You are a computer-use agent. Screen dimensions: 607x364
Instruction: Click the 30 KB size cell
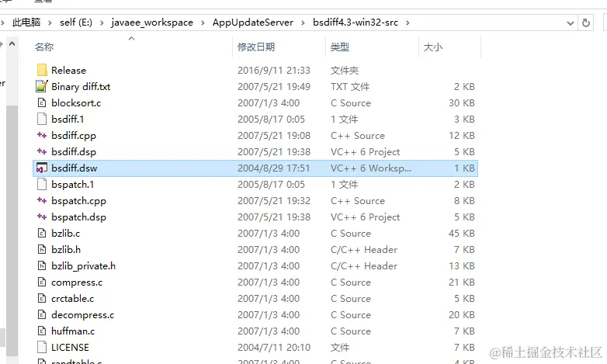(461, 102)
